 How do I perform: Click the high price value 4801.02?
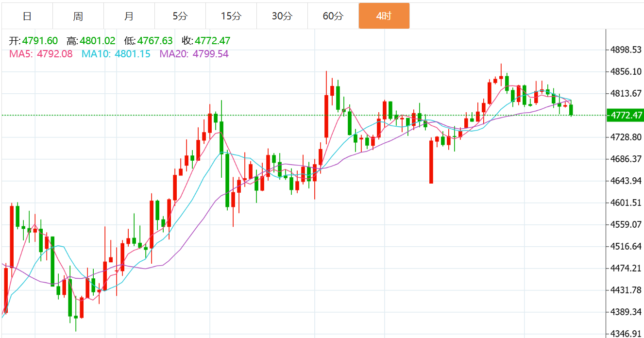pos(98,41)
